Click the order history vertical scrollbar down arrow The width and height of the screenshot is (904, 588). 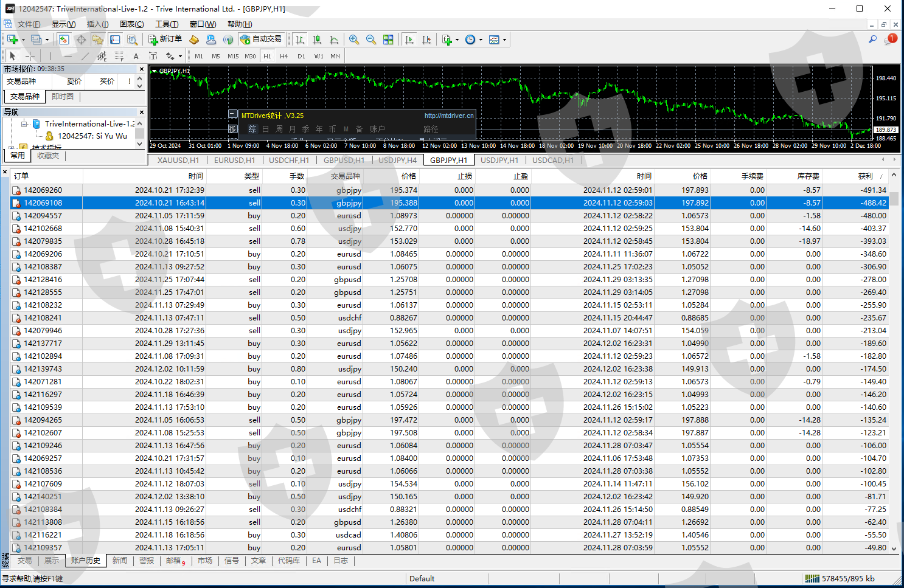894,548
